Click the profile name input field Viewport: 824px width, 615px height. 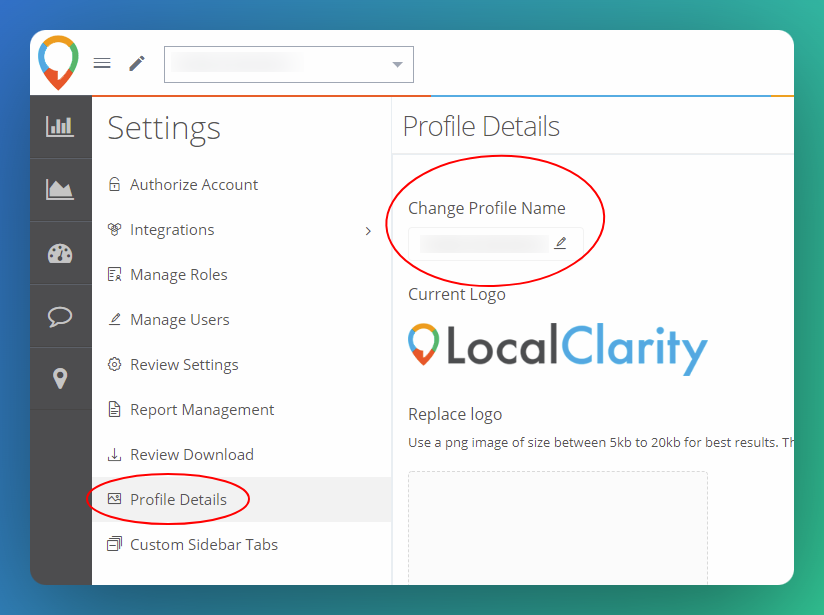tap(496, 244)
